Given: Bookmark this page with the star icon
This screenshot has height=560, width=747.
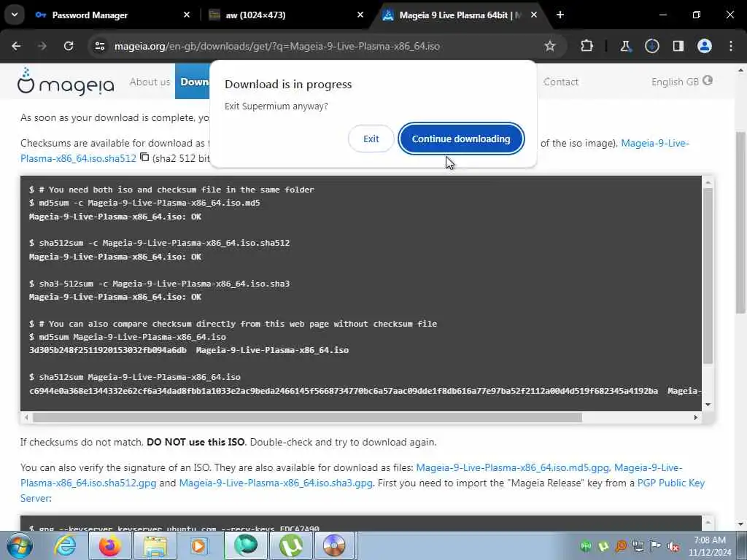Looking at the screenshot, I should coord(550,46).
